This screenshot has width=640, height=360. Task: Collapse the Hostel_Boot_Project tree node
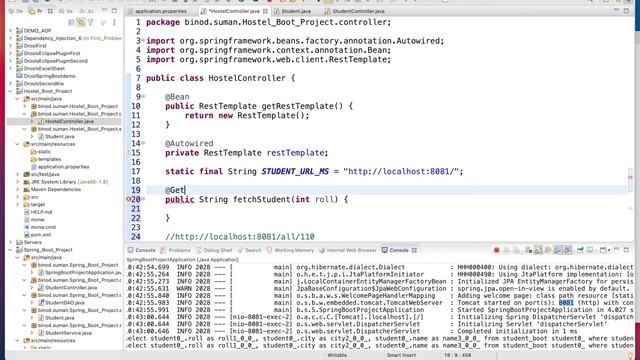click(11, 91)
